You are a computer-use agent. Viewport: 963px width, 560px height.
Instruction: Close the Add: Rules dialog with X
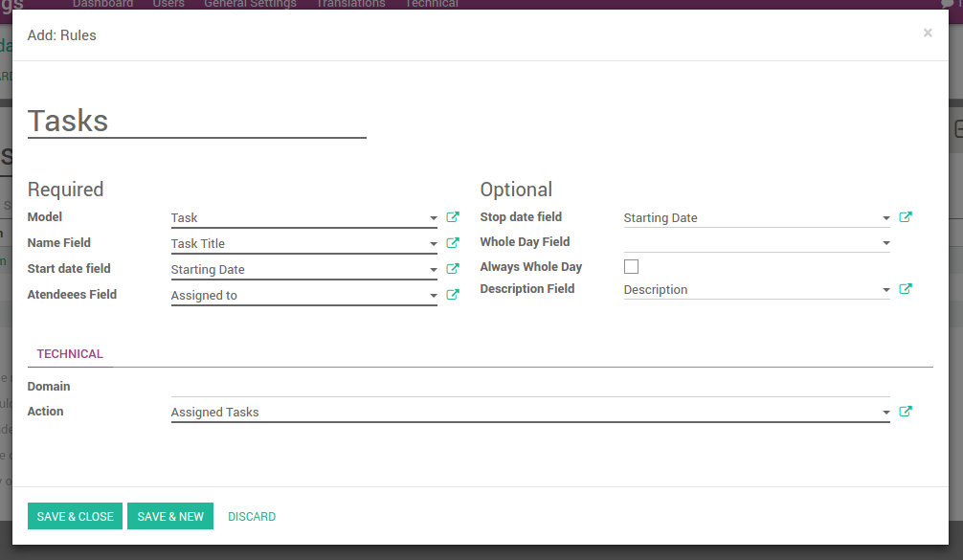(x=927, y=34)
